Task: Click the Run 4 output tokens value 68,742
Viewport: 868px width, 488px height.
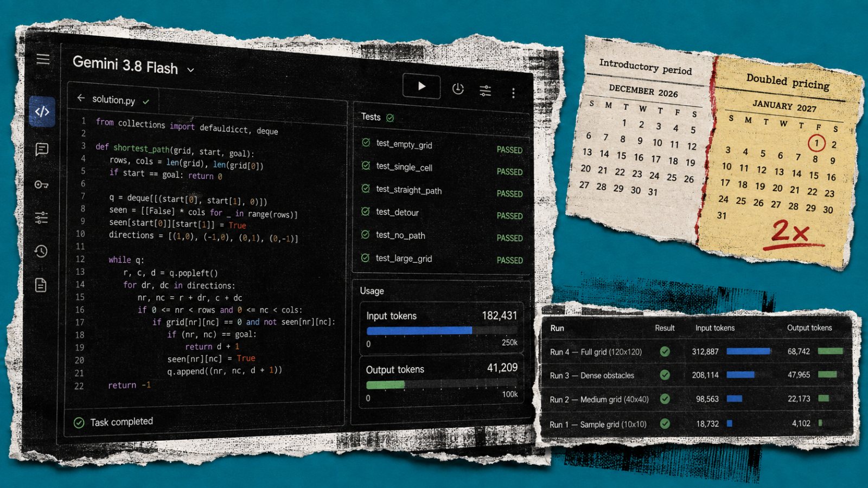Action: [799, 351]
